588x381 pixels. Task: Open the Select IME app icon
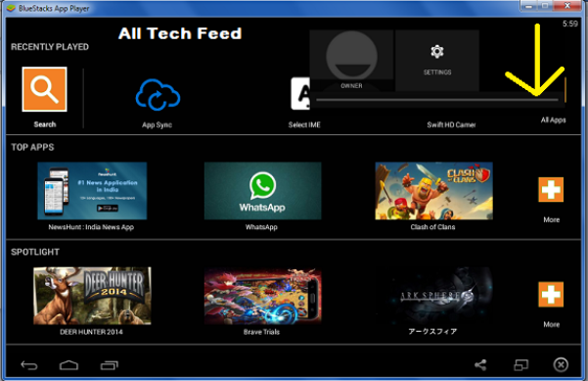(x=300, y=93)
